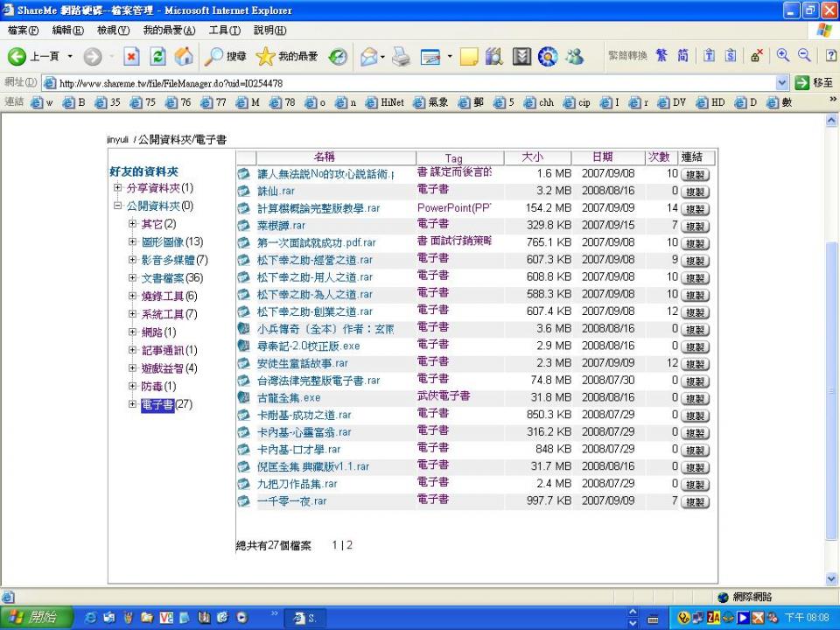The image size is (840, 630).
Task: Expand the 其它 folder node
Action: click(x=132, y=224)
